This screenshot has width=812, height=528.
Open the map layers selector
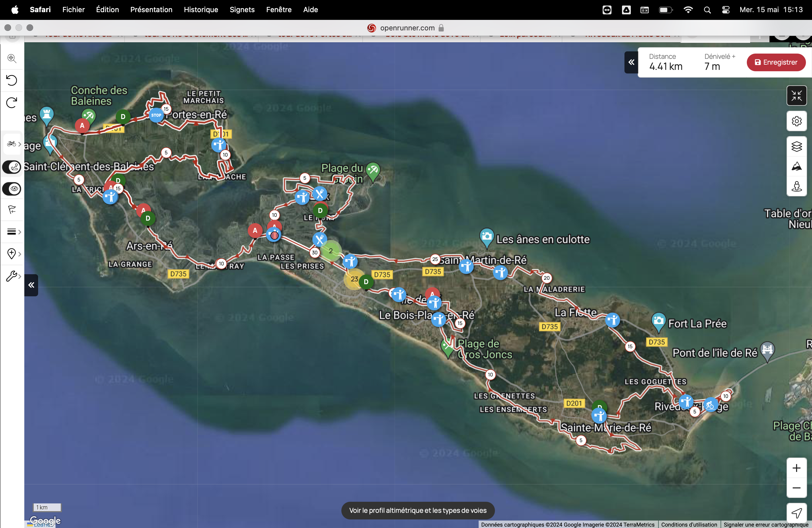(x=796, y=147)
